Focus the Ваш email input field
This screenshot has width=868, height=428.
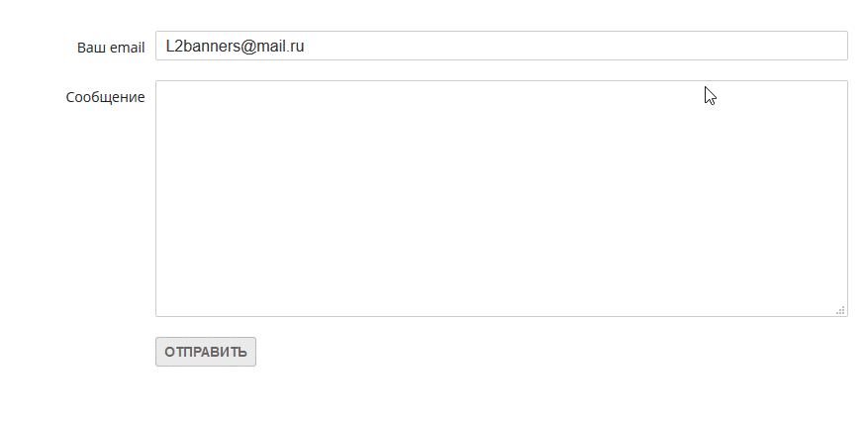click(x=502, y=46)
